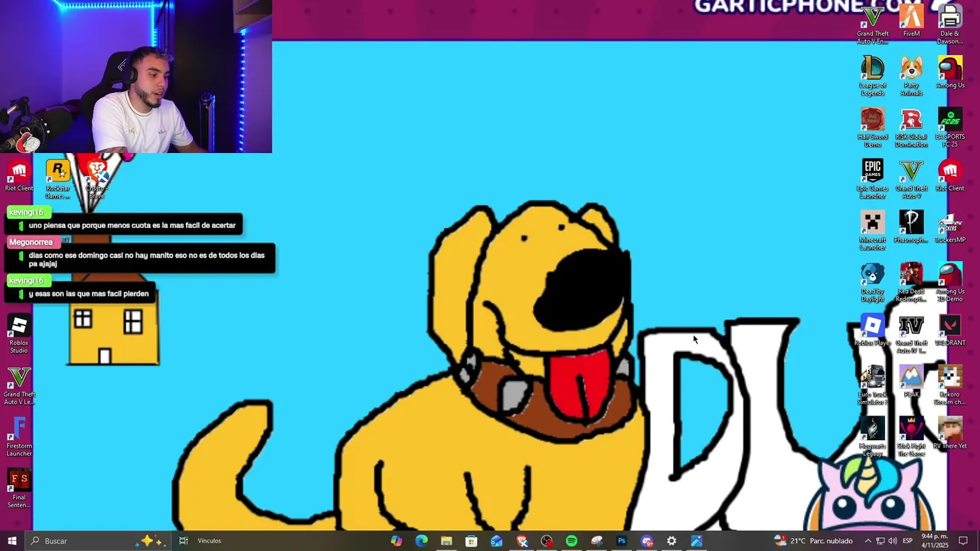
Task: Open the Party Animals desktop icon
Action: tap(911, 76)
